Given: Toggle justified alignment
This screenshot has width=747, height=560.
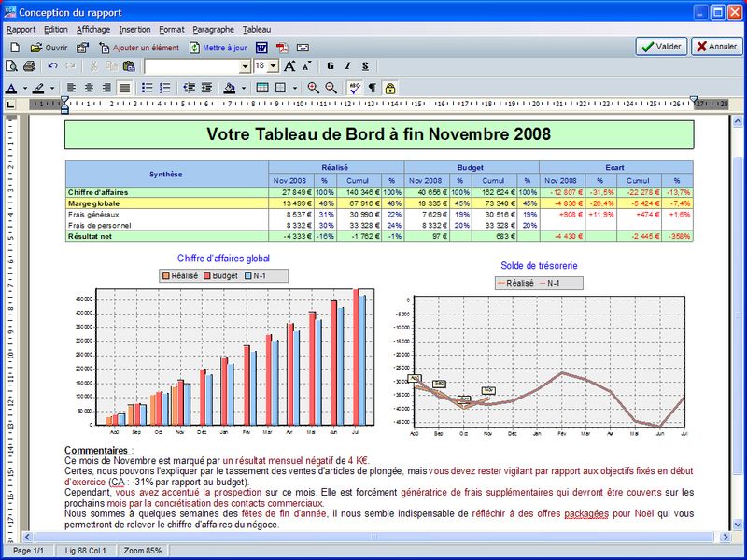Looking at the screenshot, I should 124,88.
